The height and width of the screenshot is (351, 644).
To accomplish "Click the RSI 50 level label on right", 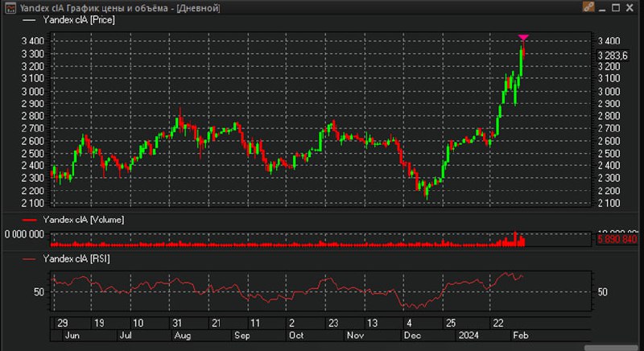I will click(602, 292).
